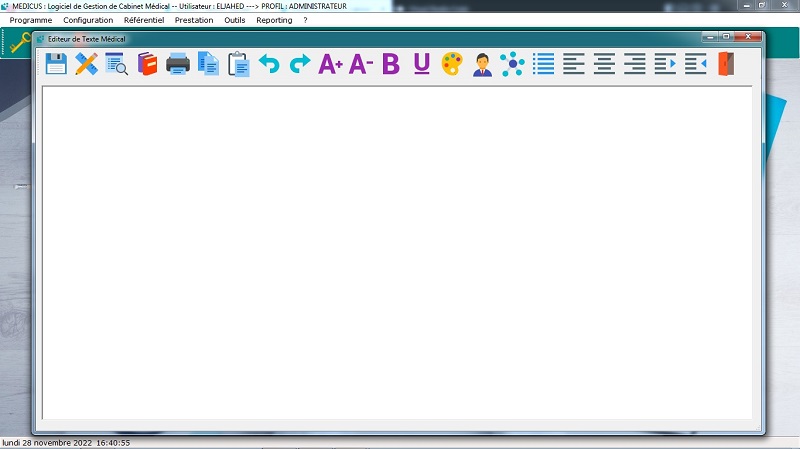
Task: Toggle bold formatting
Action: (391, 64)
